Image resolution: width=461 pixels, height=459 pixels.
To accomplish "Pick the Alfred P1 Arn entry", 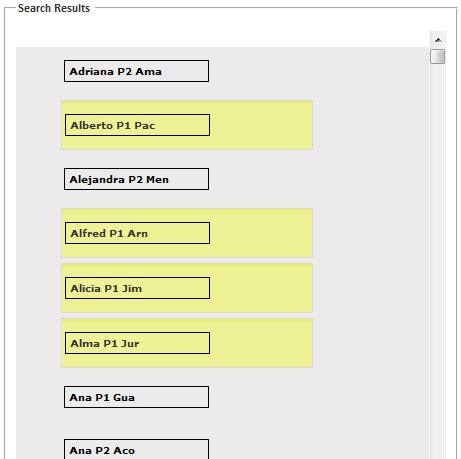I will click(137, 233).
